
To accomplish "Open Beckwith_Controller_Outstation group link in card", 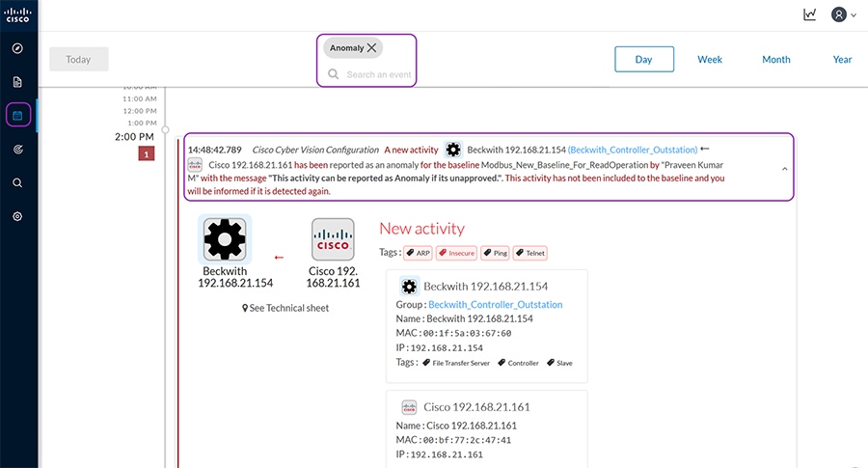I will tap(496, 305).
